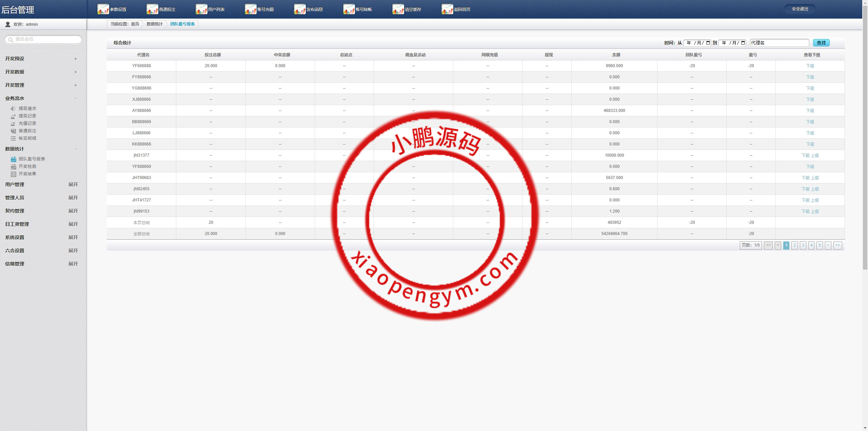Expand the 管理人员 section
This screenshot has height=431, width=868.
(x=73, y=198)
